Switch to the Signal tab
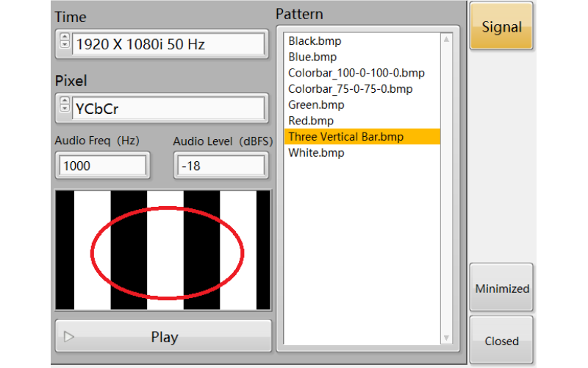This screenshot has height=368, width=588. (501, 27)
